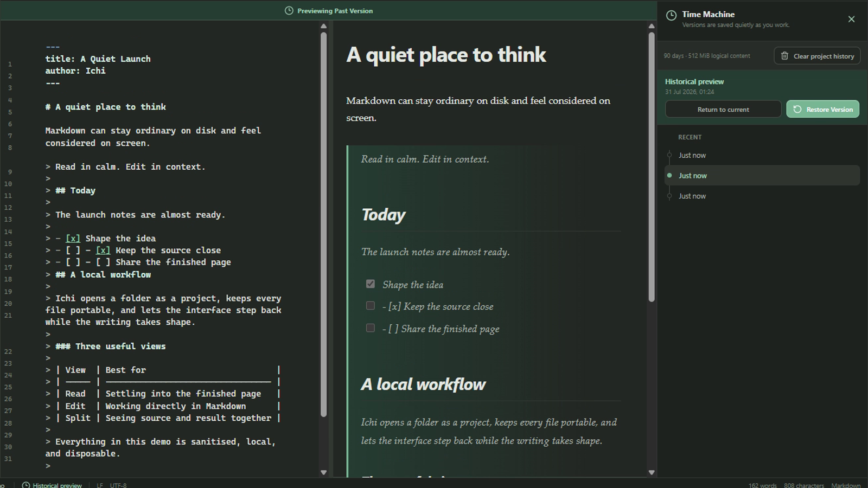Click the source editor vertical scrollbar thumb
This screenshot has width=868, height=488.
click(324, 224)
